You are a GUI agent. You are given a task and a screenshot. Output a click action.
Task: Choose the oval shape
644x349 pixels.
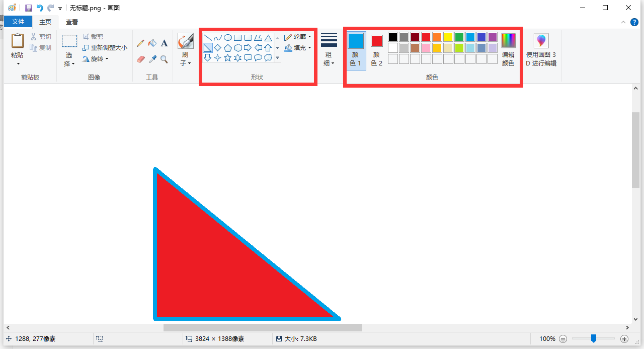pos(227,38)
